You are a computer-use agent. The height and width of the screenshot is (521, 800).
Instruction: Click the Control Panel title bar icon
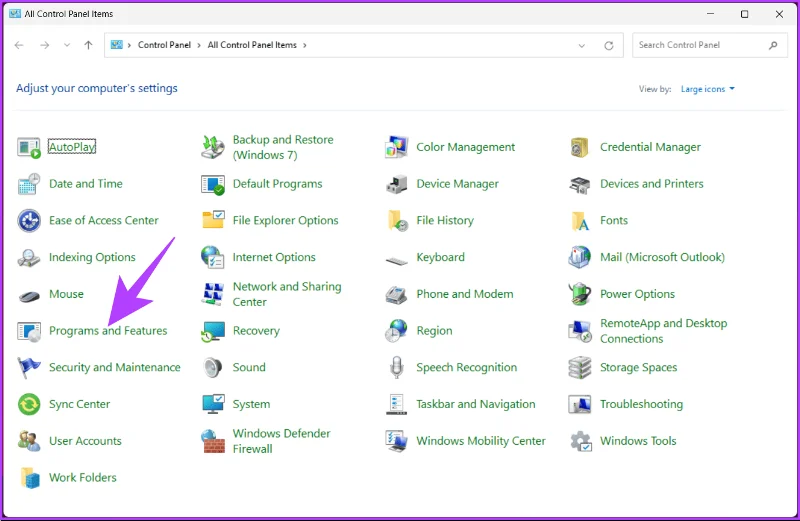coord(15,14)
